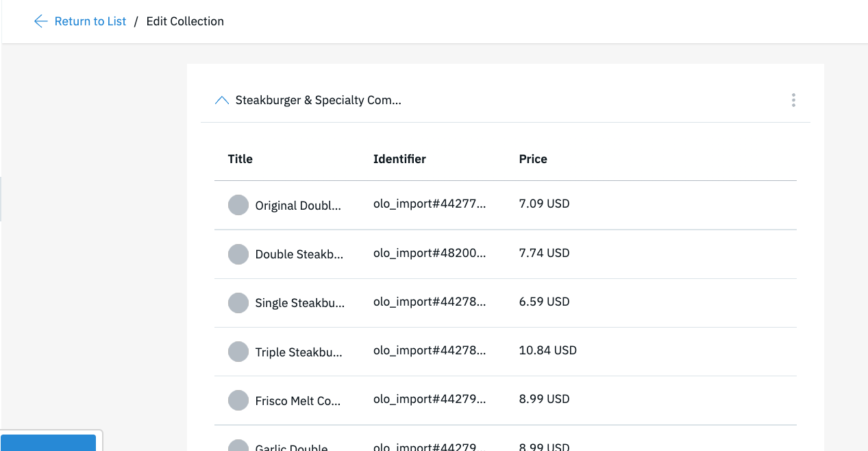
Task: Click the back arrow icon beside Return to List
Action: coord(40,21)
